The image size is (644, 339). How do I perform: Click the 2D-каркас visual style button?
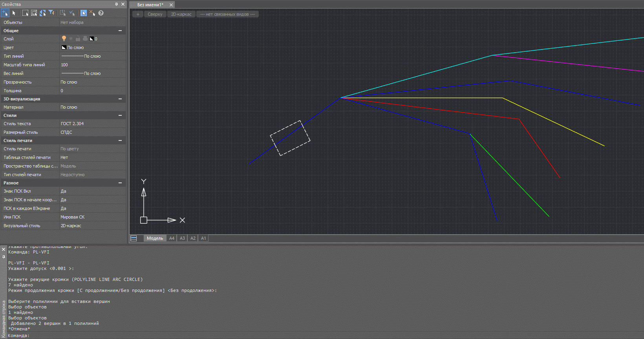pyautogui.click(x=181, y=14)
